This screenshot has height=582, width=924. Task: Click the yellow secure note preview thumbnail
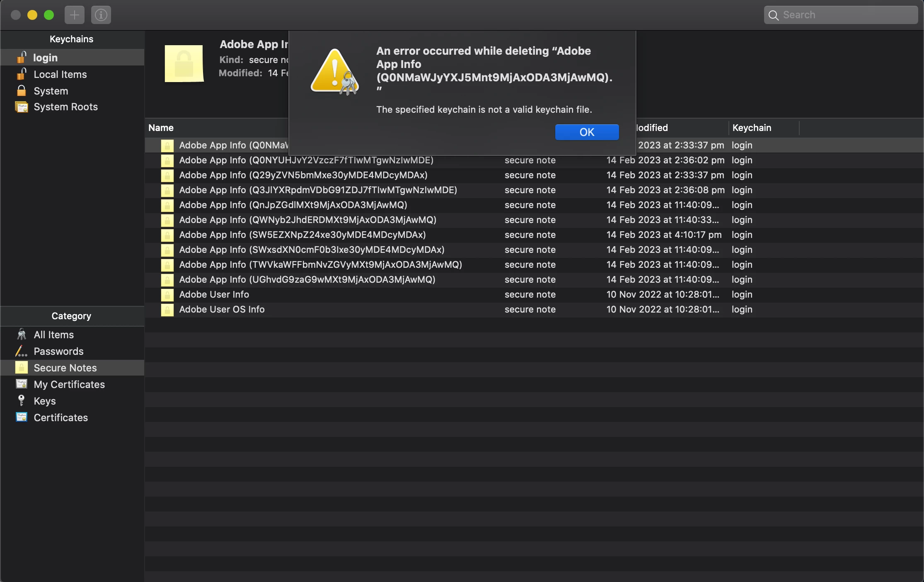tap(184, 63)
